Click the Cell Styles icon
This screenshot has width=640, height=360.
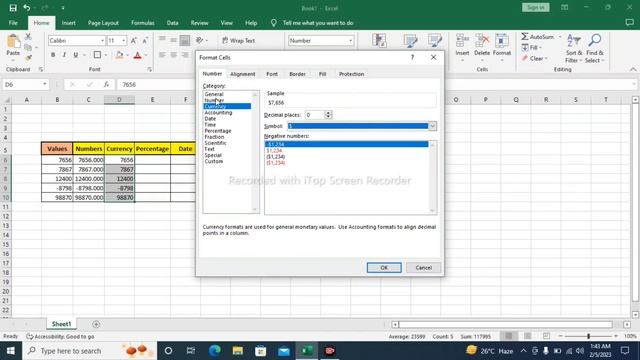pos(435,41)
